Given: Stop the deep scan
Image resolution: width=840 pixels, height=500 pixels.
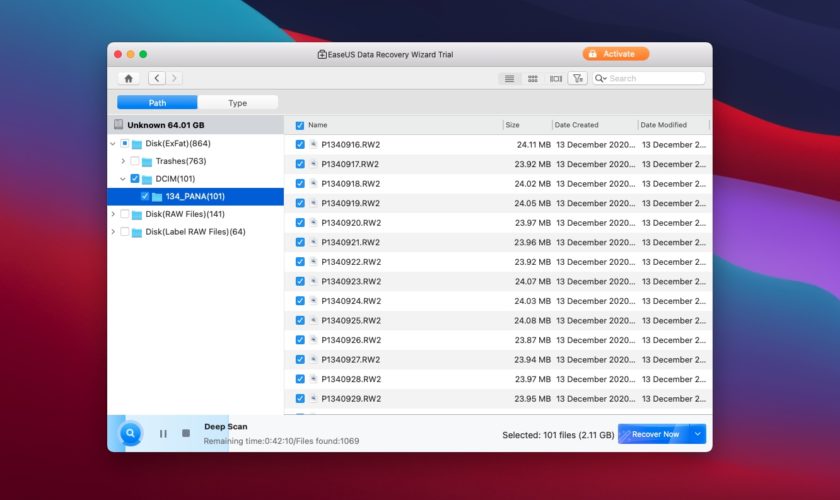Looking at the screenshot, I should click(186, 433).
